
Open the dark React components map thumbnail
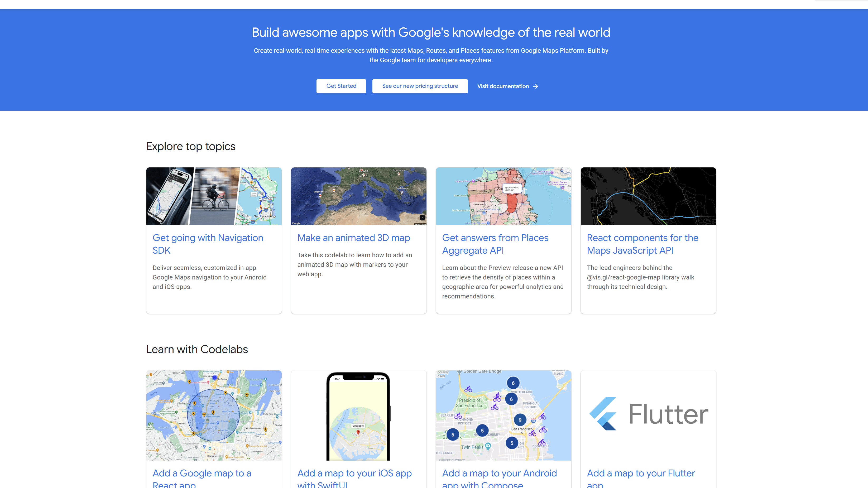[x=648, y=196]
